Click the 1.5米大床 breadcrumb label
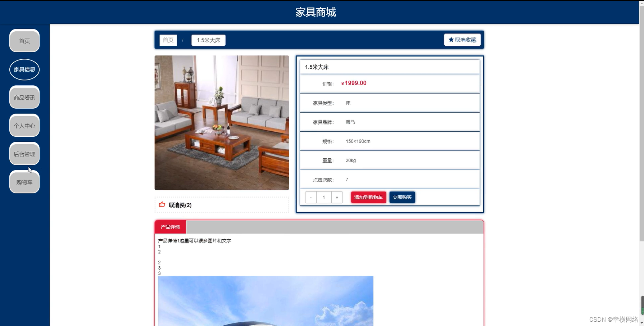 [208, 40]
